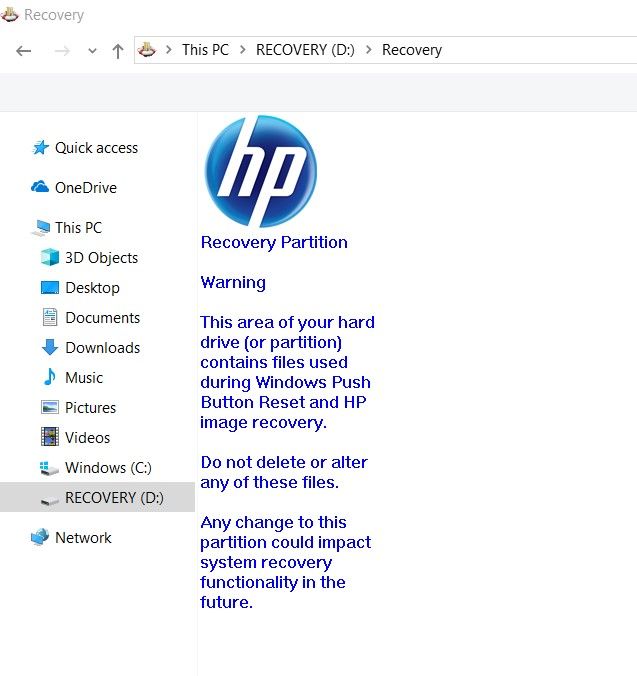The image size is (637, 676).
Task: Click the Documents page icon
Action: click(50, 317)
